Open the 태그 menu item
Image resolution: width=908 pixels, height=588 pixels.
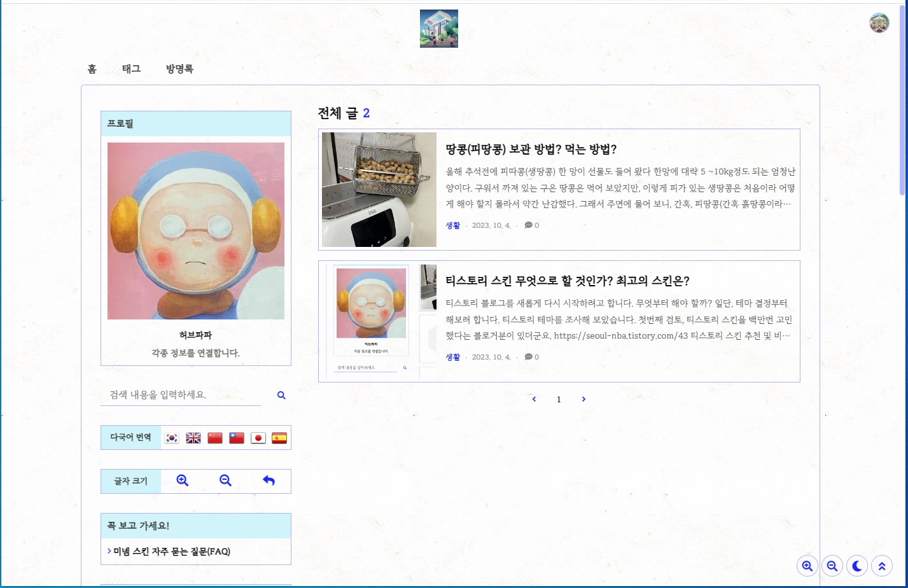tap(131, 69)
